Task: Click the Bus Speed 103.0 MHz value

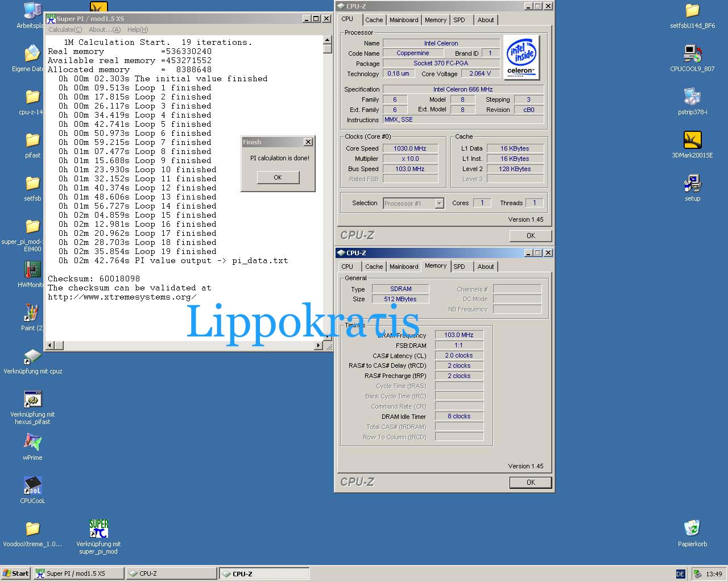Action: 410,169
